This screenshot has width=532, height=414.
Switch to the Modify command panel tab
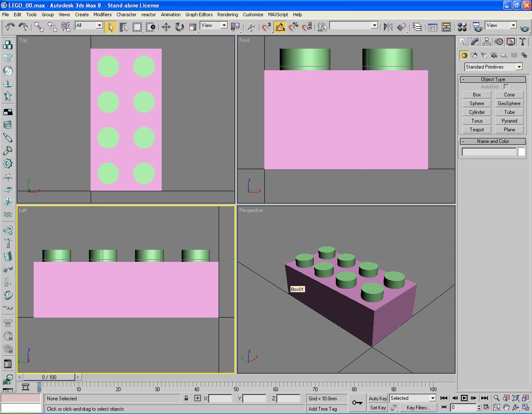(x=475, y=42)
